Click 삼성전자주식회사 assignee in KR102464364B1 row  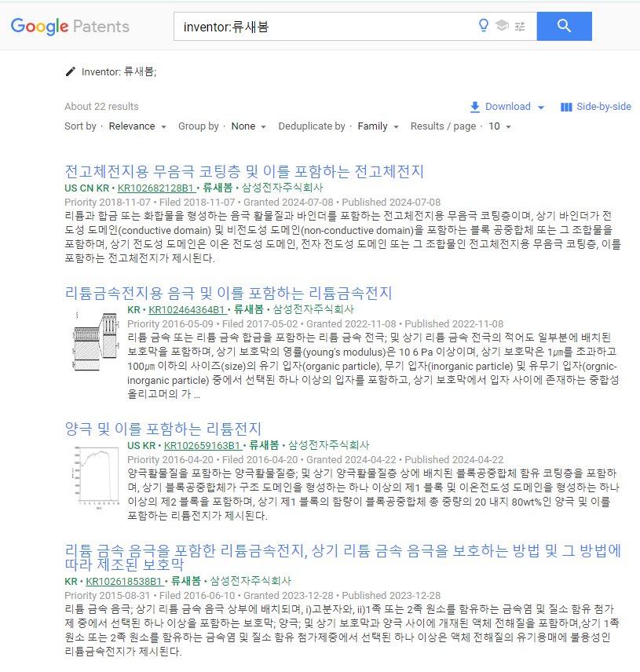coord(313,309)
